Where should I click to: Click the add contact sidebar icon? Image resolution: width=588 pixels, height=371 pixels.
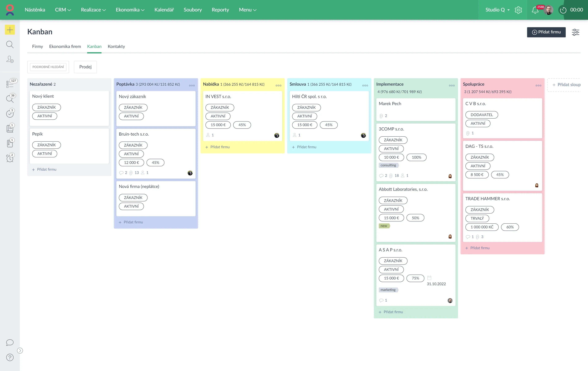[10, 59]
